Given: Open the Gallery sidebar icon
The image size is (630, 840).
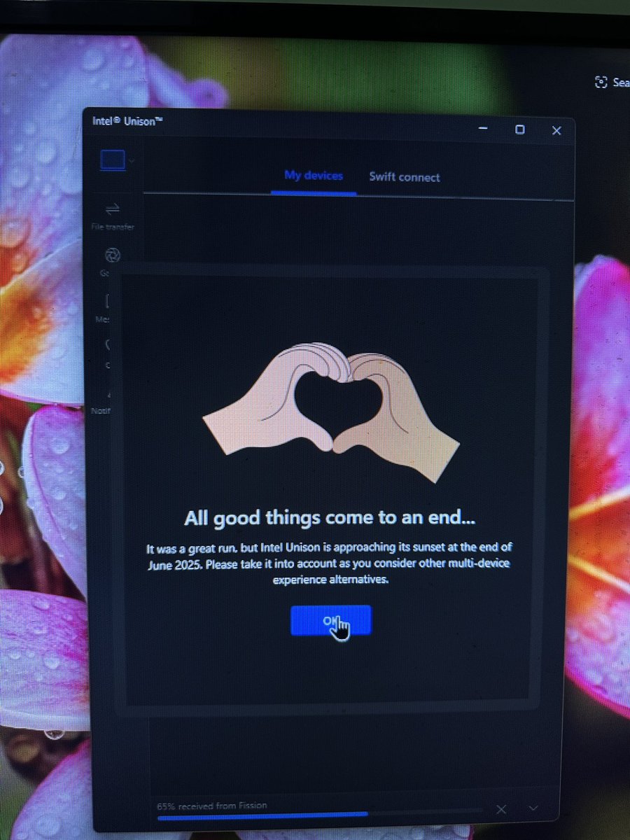Looking at the screenshot, I should click(x=112, y=255).
